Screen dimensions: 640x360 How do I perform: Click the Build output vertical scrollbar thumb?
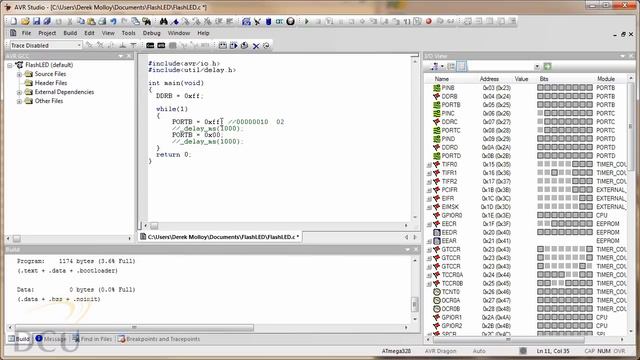pos(415,304)
